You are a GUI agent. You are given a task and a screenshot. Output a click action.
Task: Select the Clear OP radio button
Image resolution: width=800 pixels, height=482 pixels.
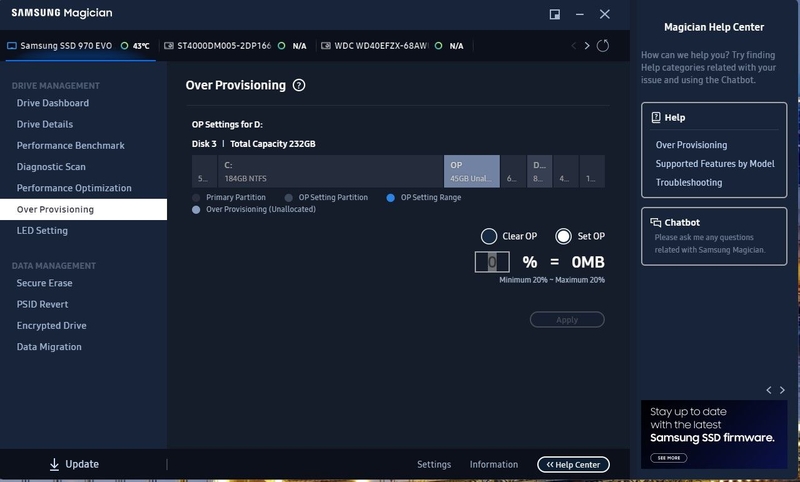click(x=489, y=236)
